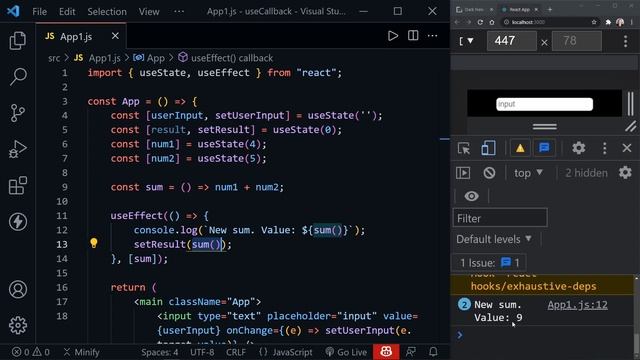Screen dimensions: 640x360
Task: Edit the viewport width field 447
Action: coord(511,41)
